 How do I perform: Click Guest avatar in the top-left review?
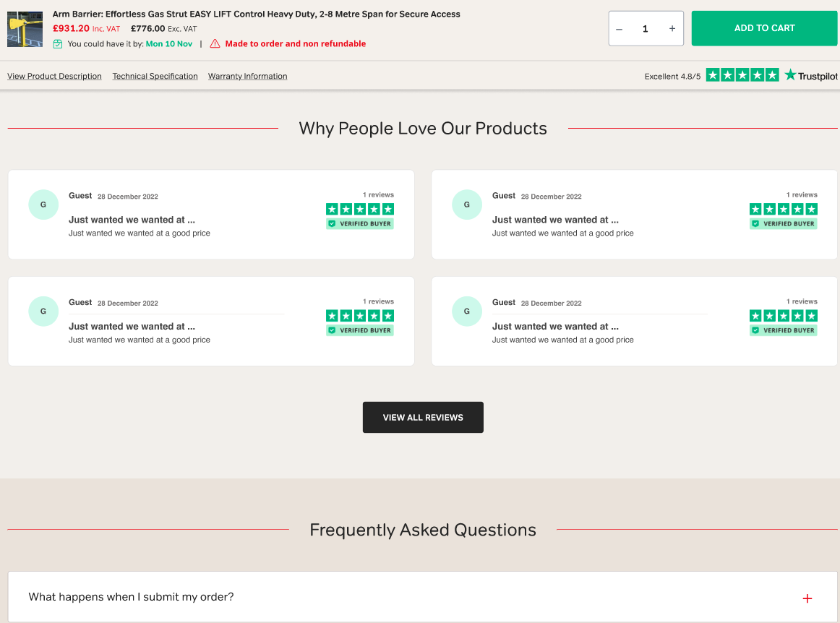43,205
